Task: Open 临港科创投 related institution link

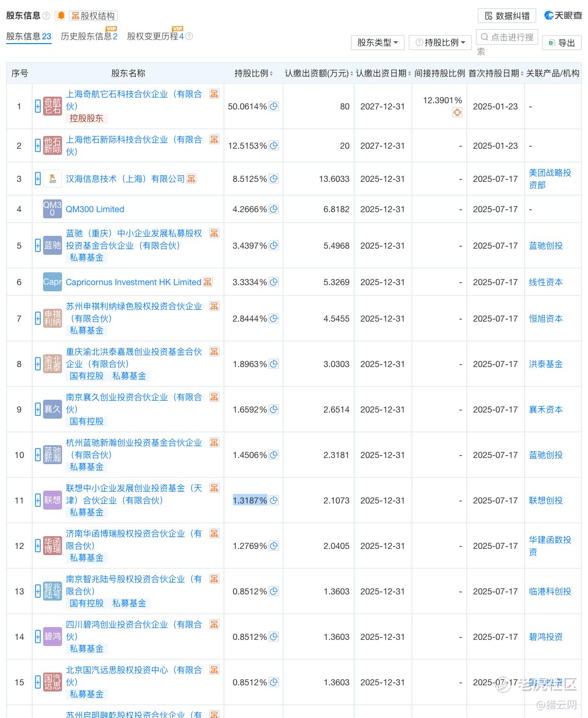Action: click(550, 592)
